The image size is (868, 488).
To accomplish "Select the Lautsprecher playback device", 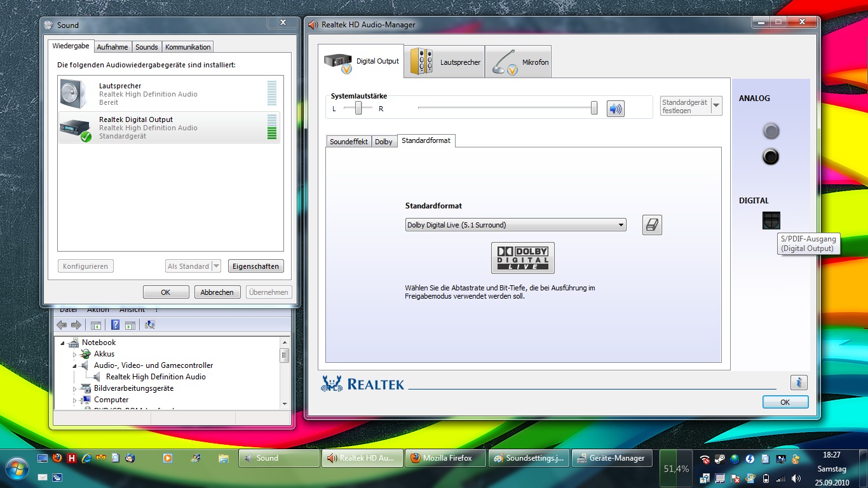I will point(170,94).
